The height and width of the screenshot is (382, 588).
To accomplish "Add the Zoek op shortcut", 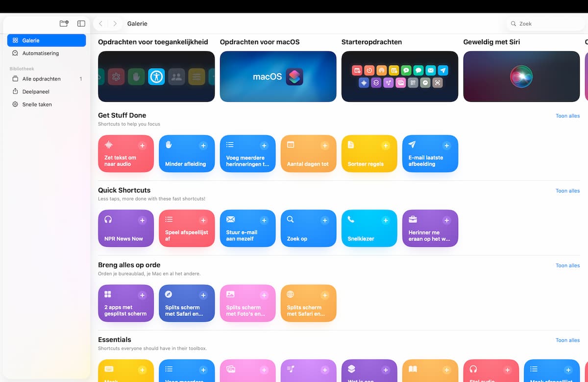I will 324,220.
